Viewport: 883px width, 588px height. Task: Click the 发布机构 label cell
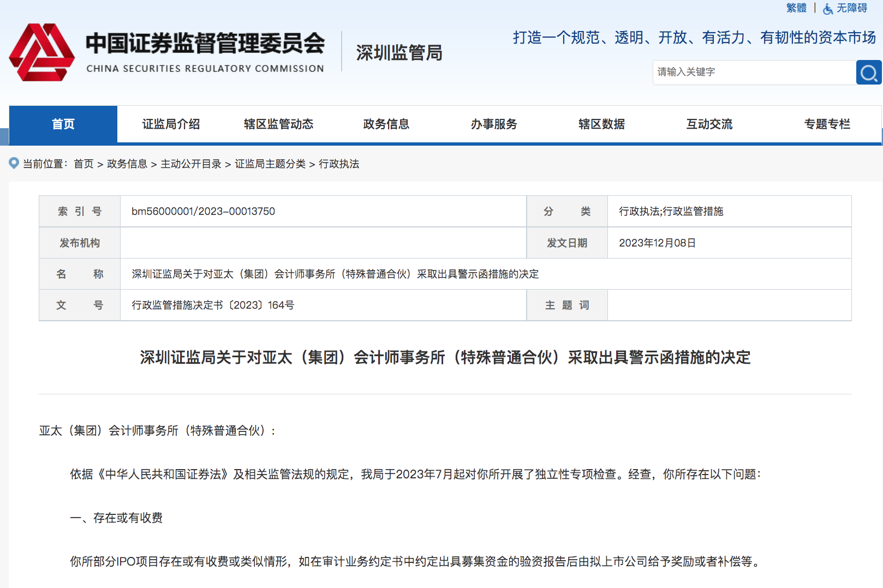click(x=80, y=243)
